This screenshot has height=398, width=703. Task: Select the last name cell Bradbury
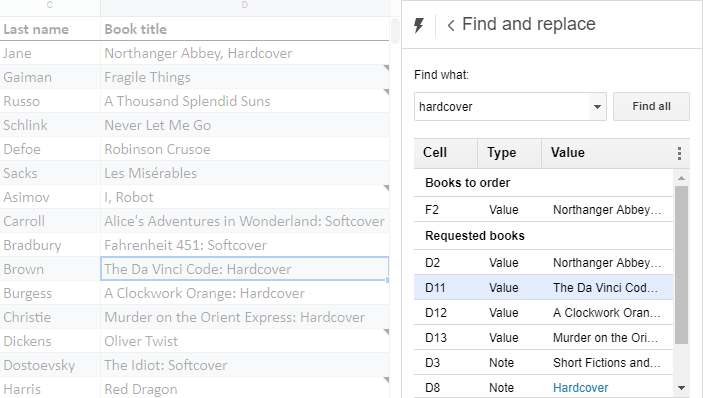coord(50,245)
